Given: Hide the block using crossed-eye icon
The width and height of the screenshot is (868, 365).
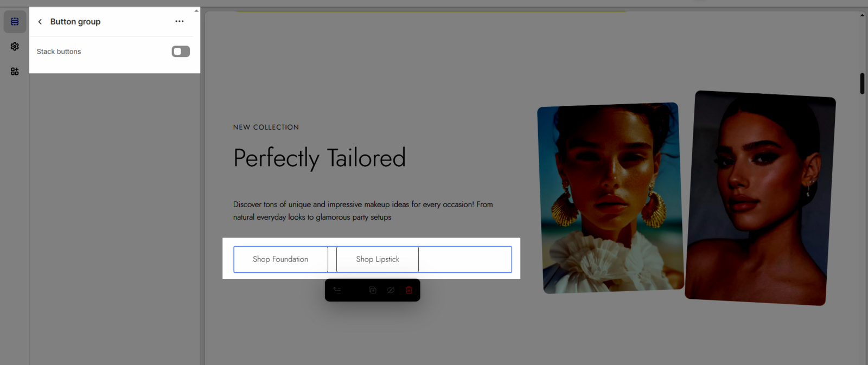Looking at the screenshot, I should [391, 290].
